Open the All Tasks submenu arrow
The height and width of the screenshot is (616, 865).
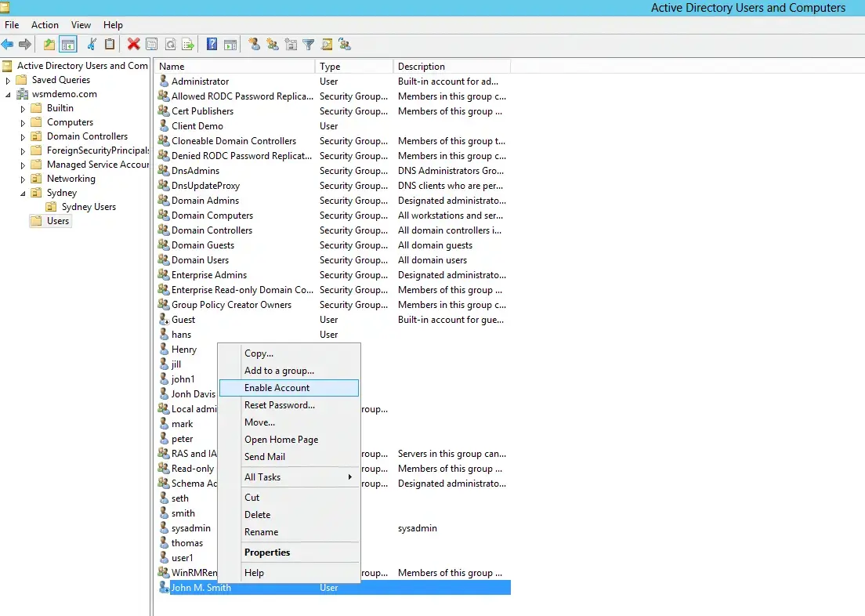(349, 477)
